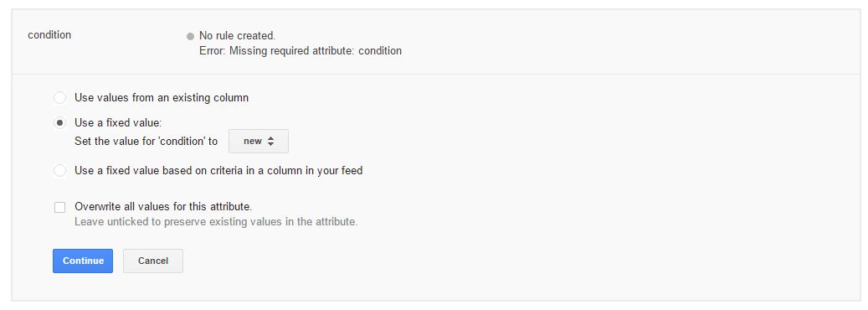868x310 pixels.
Task: Click the "Set the value for 'condition' to" text
Action: (x=146, y=142)
